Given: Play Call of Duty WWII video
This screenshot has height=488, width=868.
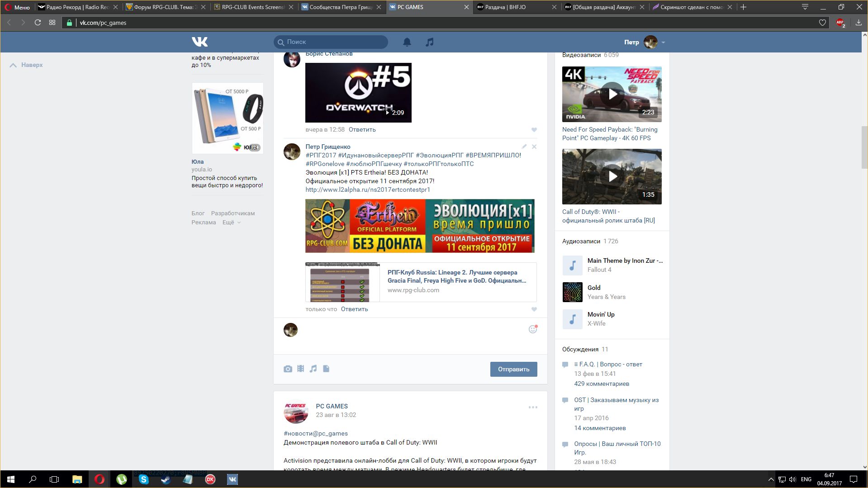Looking at the screenshot, I should point(612,176).
